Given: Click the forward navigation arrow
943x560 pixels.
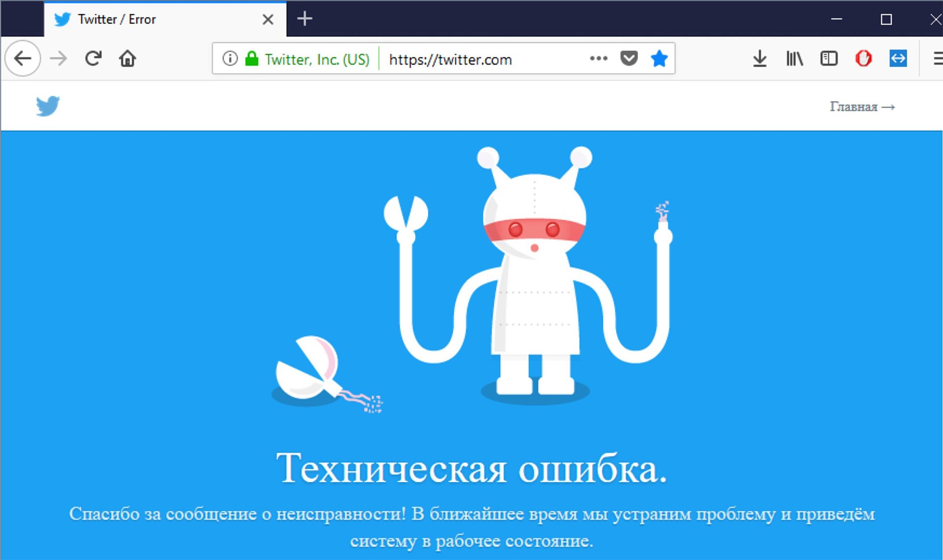Looking at the screenshot, I should click(58, 58).
